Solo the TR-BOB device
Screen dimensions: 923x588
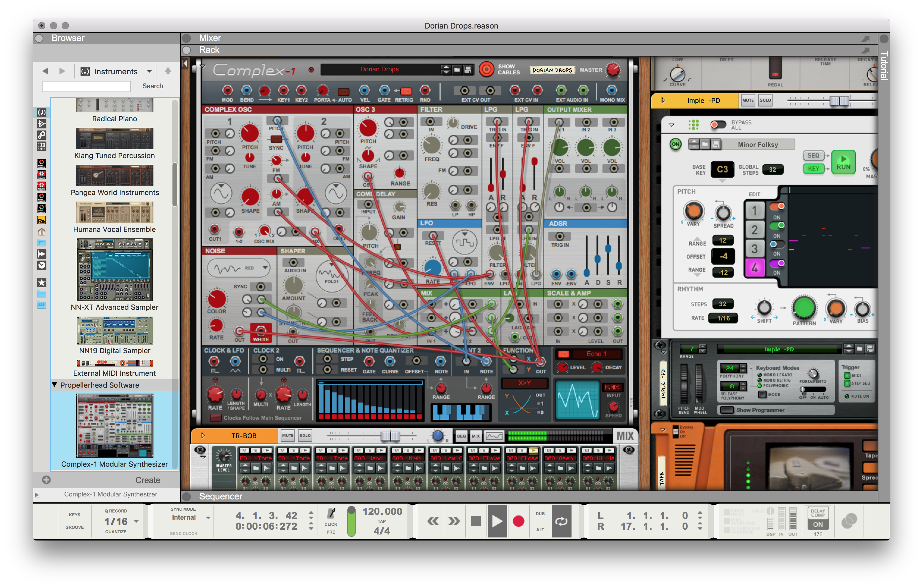305,436
